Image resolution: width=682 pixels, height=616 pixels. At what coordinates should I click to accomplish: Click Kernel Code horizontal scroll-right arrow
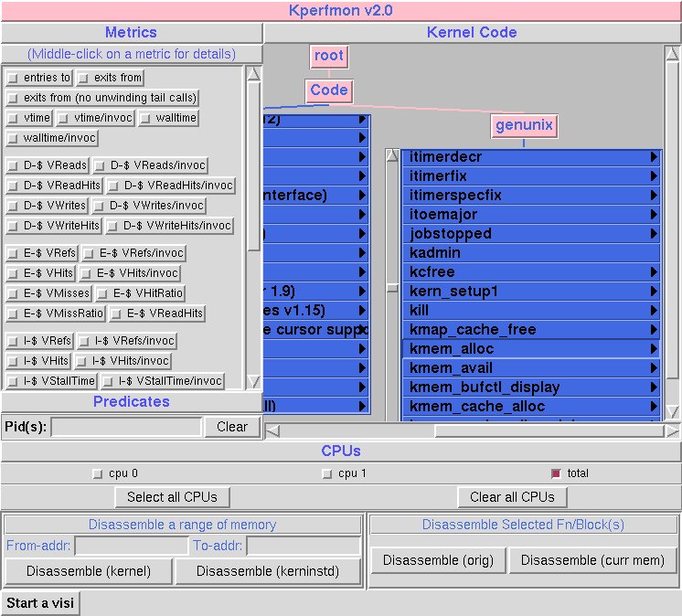673,431
